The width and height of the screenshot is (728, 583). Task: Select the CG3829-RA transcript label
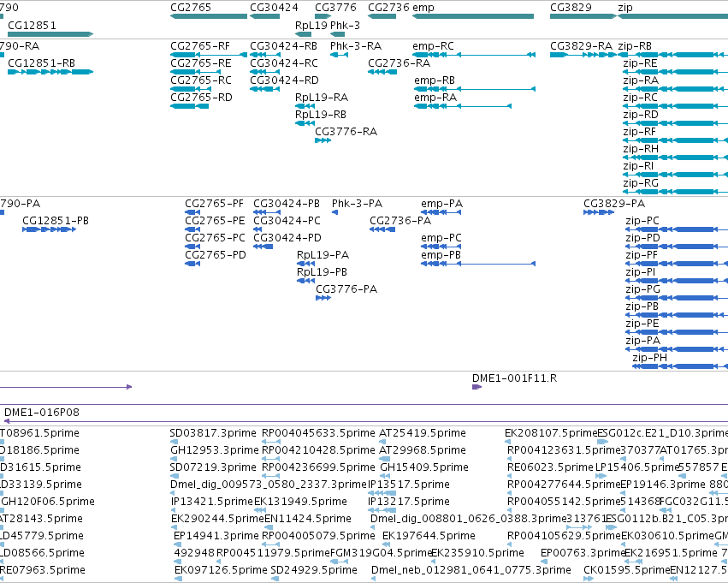pos(581,46)
